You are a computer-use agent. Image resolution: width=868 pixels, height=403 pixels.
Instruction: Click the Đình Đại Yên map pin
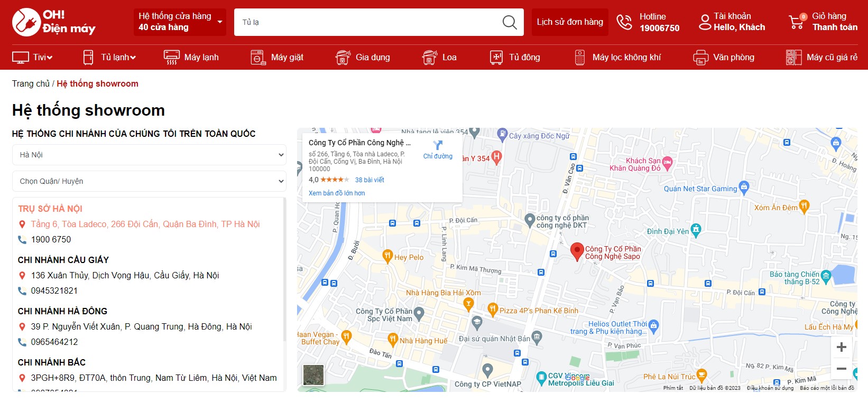(x=696, y=230)
